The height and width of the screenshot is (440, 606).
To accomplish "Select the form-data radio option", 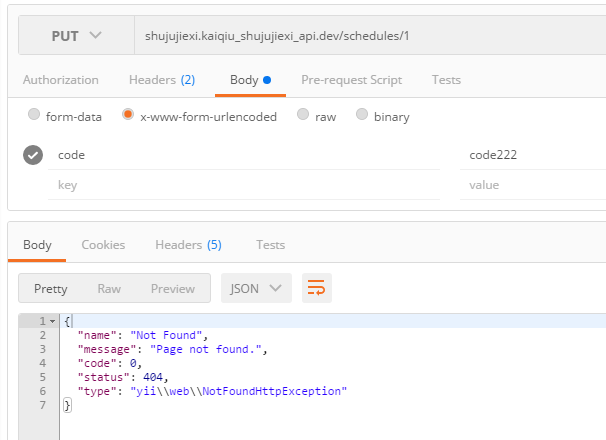I will 34,116.
